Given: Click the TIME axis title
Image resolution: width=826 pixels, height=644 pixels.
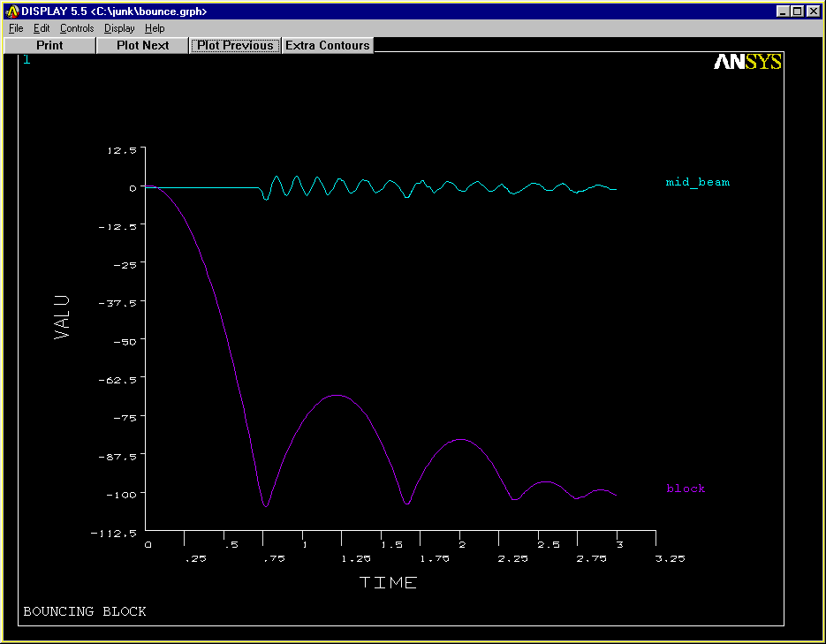Looking at the screenshot, I should coord(388,582).
